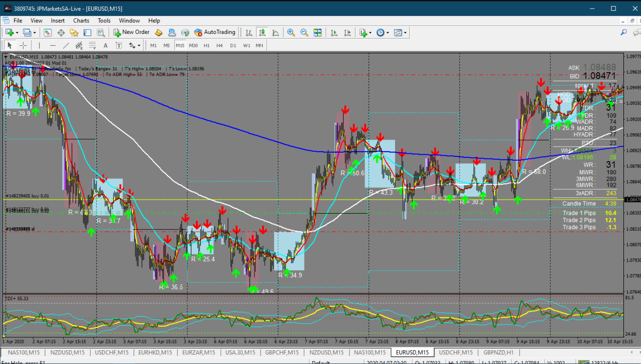Switch chart to line chart mode
This screenshot has width=641, height=364.
pos(276,33)
